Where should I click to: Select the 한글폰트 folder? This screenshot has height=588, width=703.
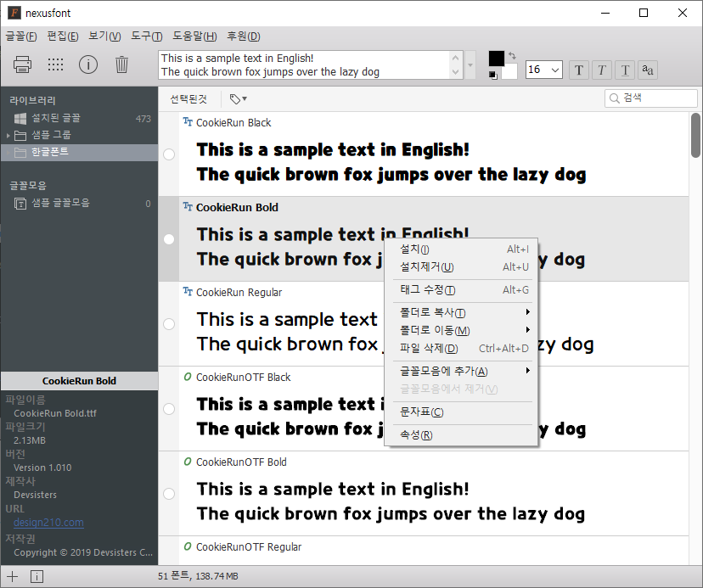(79, 153)
